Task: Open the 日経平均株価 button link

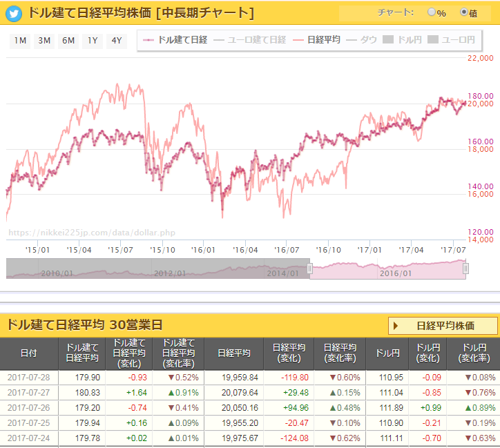Action: point(443,326)
